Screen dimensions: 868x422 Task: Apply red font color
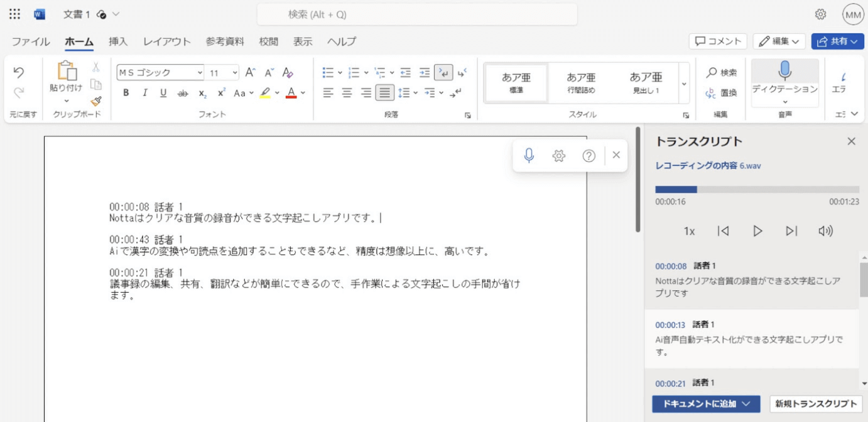pyautogui.click(x=291, y=93)
